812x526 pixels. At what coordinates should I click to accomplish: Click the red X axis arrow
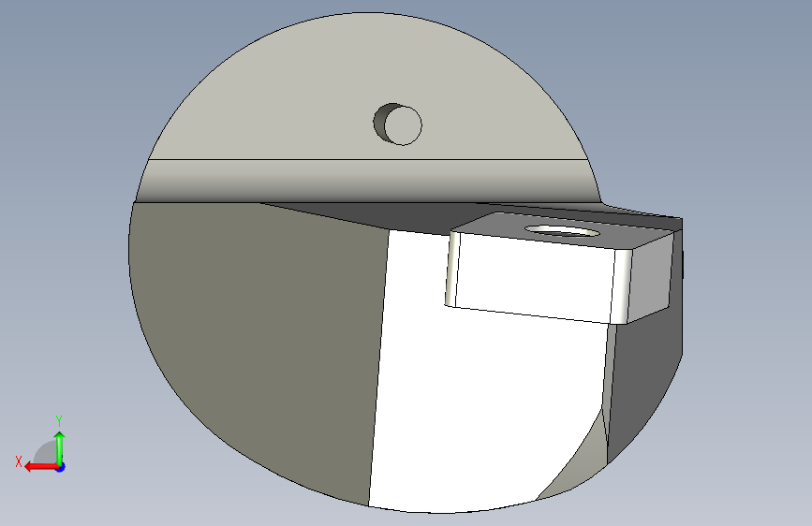click(x=41, y=467)
